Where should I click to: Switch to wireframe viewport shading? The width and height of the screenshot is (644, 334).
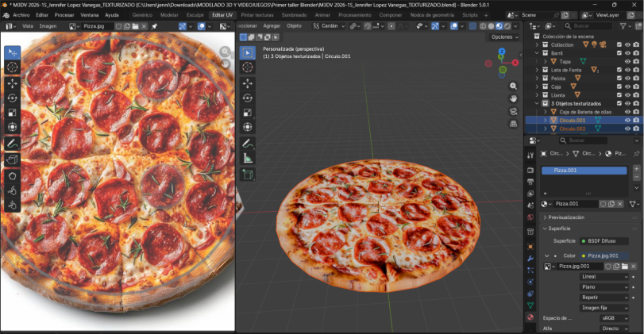tap(483, 26)
